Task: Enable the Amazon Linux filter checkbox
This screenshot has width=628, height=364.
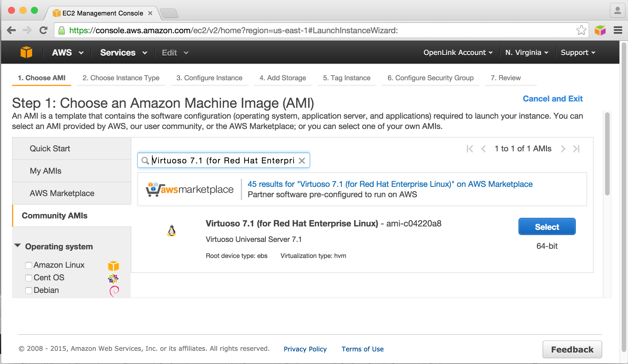Action: tap(29, 265)
